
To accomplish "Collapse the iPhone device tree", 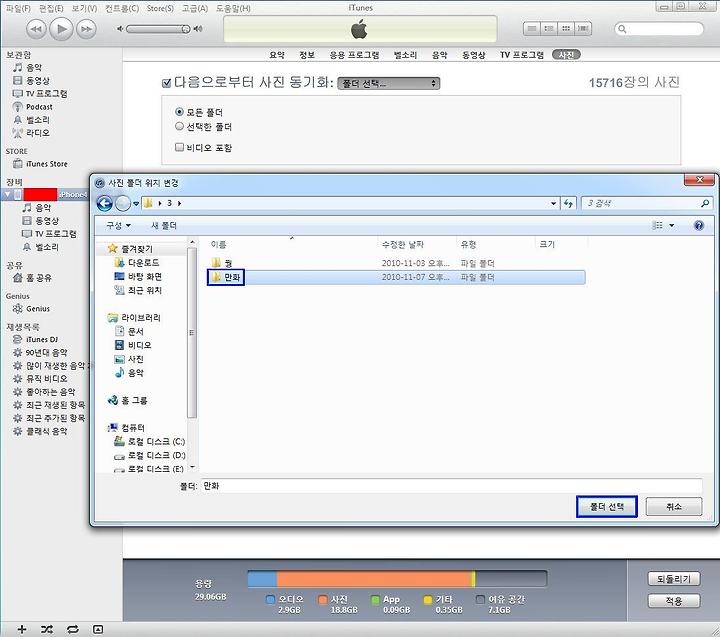I will tap(7, 195).
